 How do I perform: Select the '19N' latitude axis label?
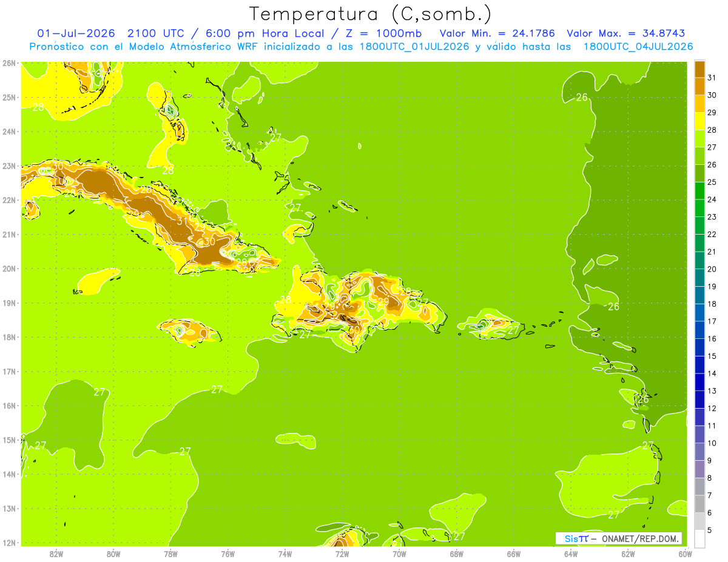(x=9, y=303)
